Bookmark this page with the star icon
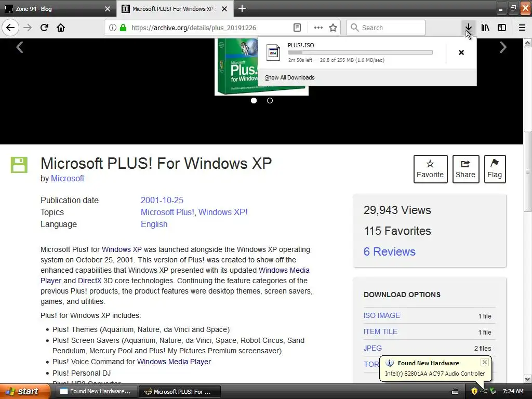The width and height of the screenshot is (532, 399). pyautogui.click(x=333, y=28)
